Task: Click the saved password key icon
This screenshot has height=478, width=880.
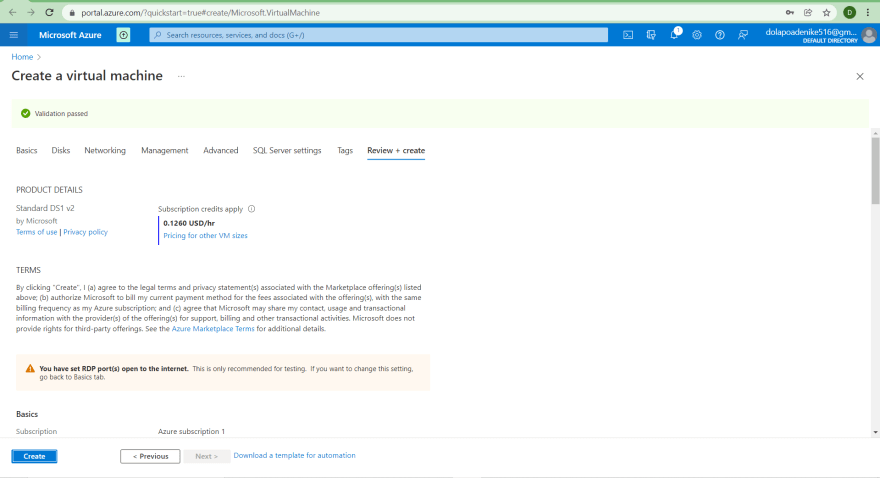Action: point(790,12)
